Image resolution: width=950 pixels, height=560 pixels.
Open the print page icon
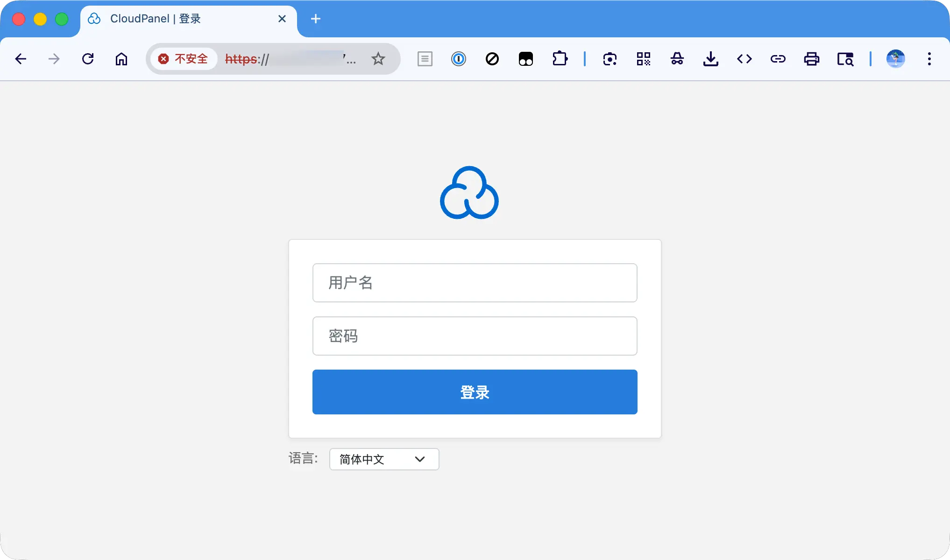click(812, 59)
